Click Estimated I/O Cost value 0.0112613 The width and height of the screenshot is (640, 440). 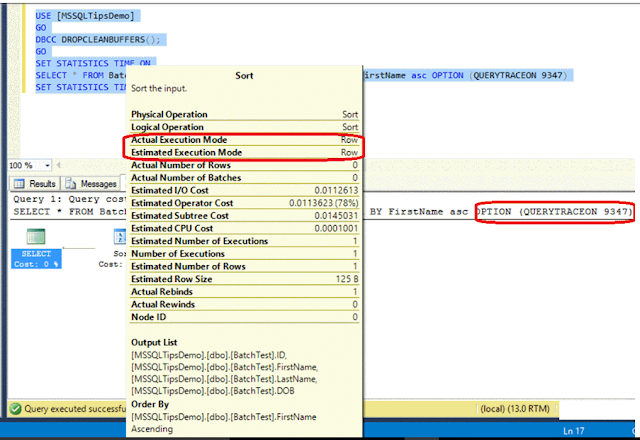pos(336,190)
